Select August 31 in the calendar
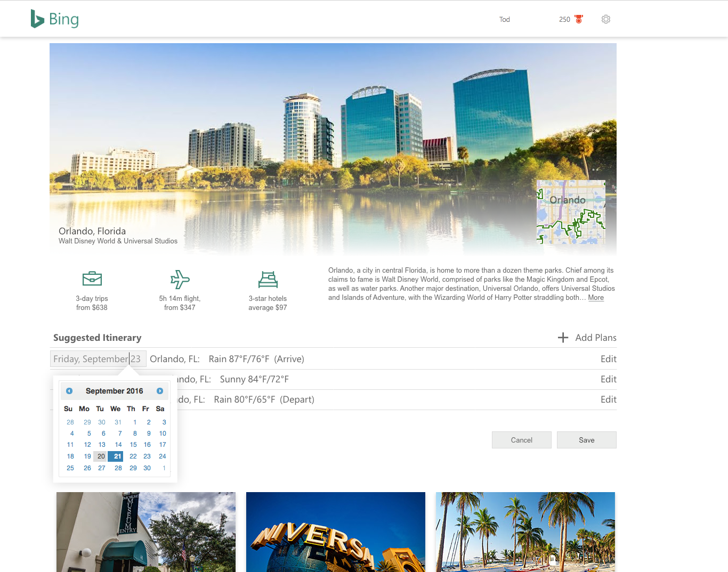Viewport: 728px width, 572px height. click(118, 422)
